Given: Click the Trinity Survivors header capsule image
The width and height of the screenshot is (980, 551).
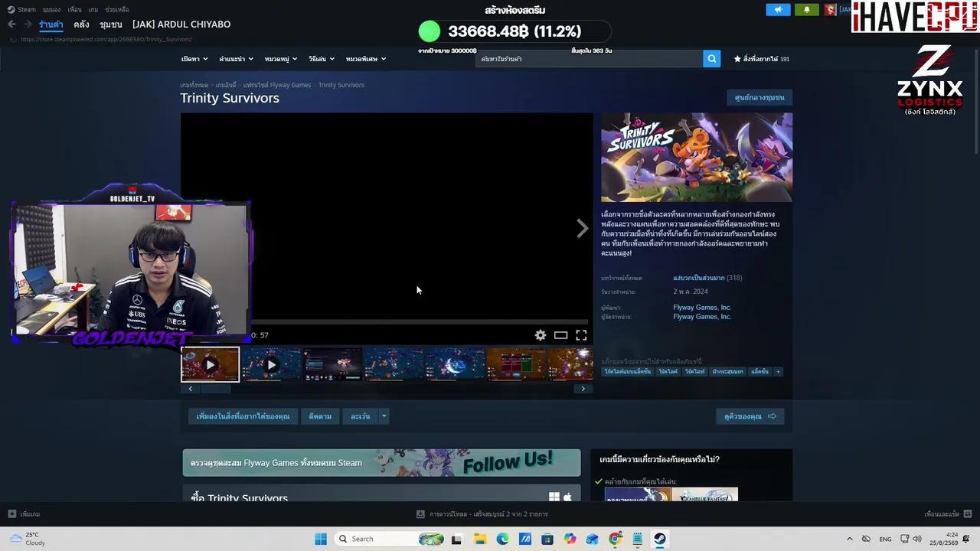Looking at the screenshot, I should click(697, 158).
